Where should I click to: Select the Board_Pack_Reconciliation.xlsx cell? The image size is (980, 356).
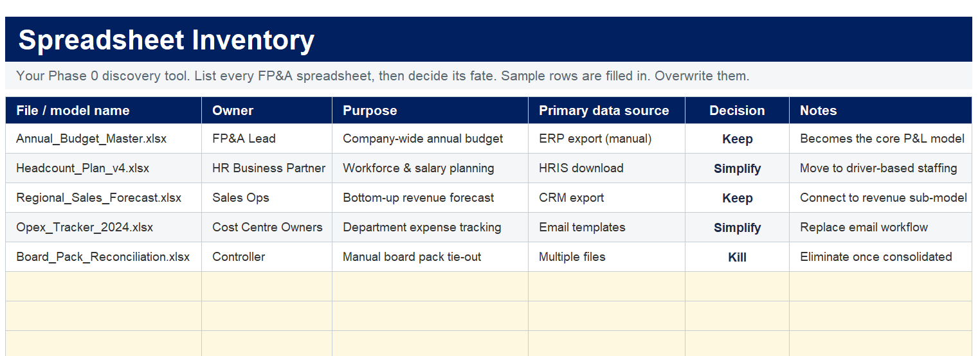point(104,257)
